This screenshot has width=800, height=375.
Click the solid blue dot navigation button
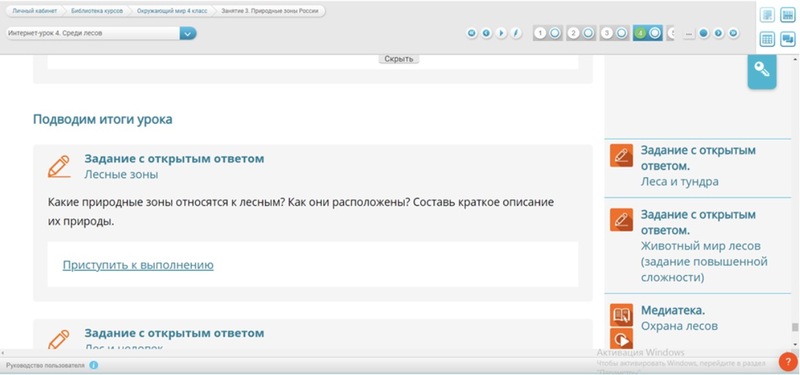pyautogui.click(x=704, y=33)
